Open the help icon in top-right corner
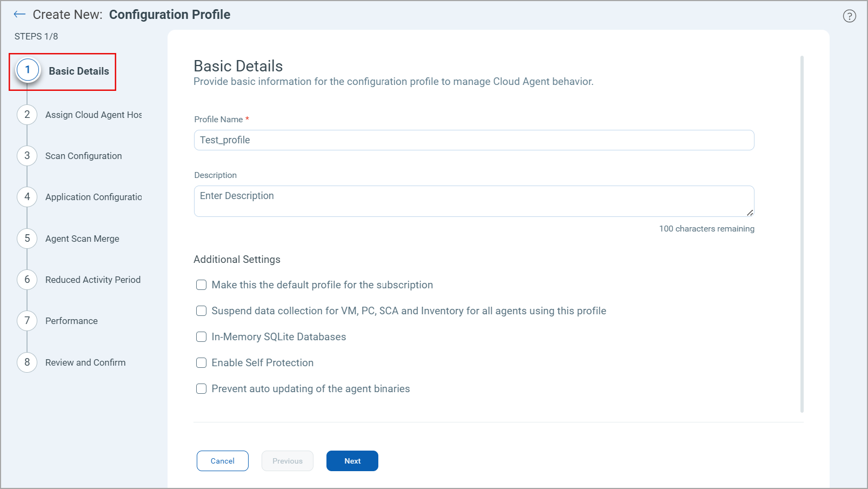 click(x=849, y=16)
